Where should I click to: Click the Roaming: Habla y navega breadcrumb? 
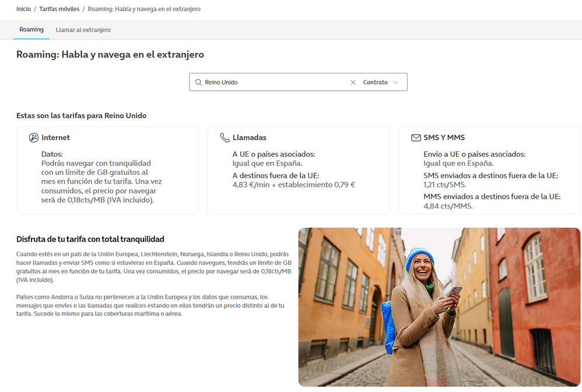(x=144, y=9)
